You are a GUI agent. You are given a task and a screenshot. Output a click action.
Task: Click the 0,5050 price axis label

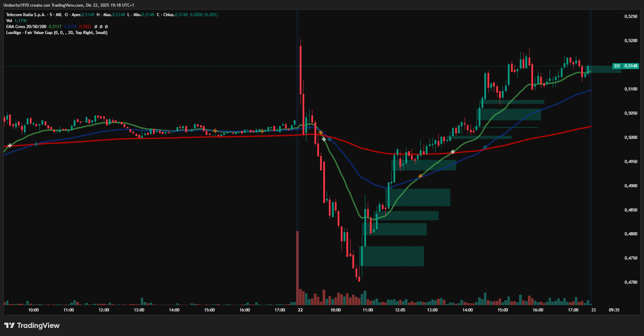pos(631,113)
